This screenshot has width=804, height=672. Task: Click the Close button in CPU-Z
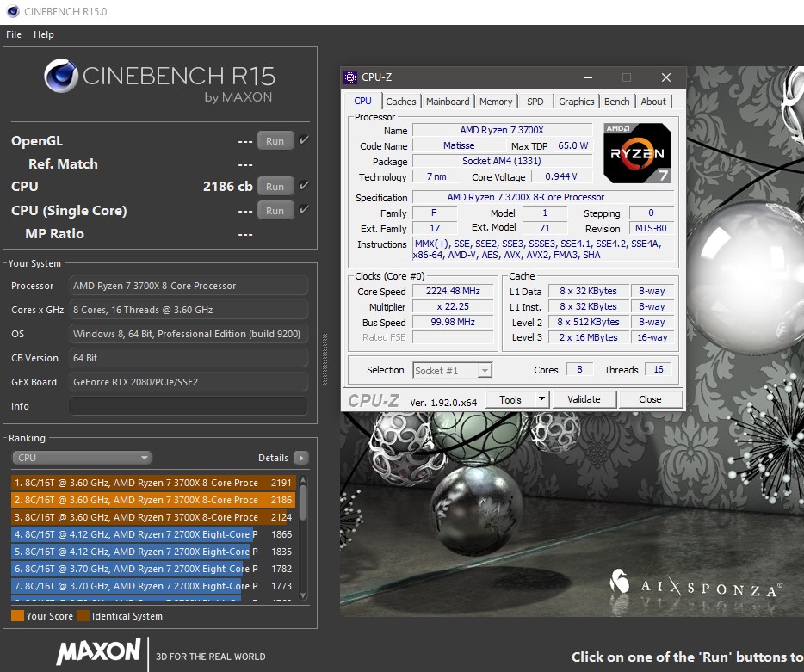point(650,399)
